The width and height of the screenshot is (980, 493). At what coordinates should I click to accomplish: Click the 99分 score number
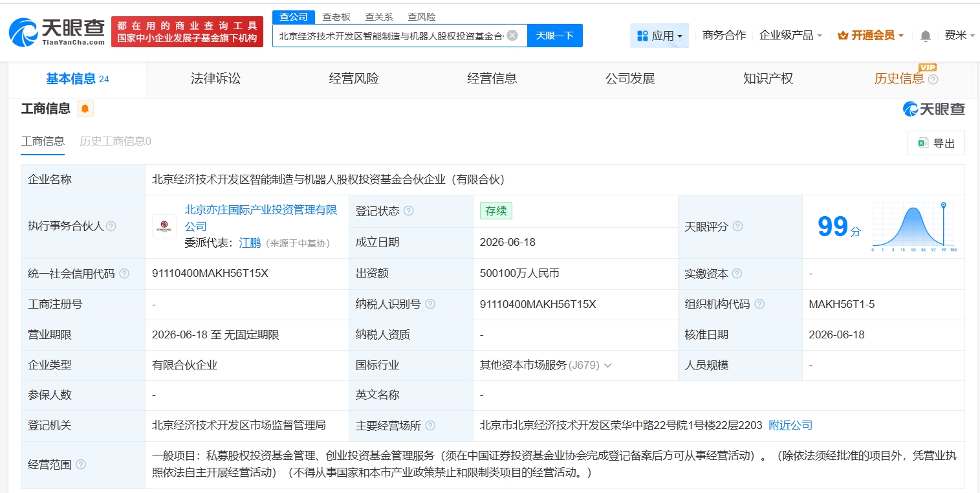coord(839,226)
